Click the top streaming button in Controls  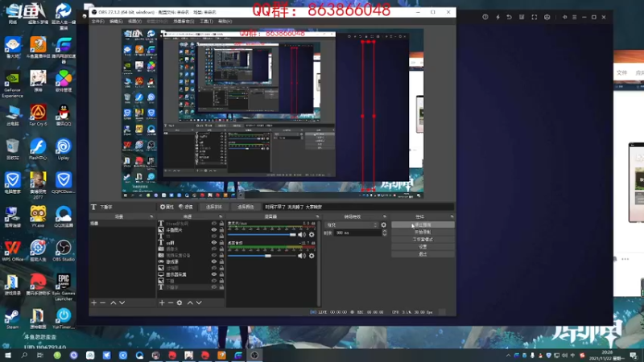[x=423, y=225]
